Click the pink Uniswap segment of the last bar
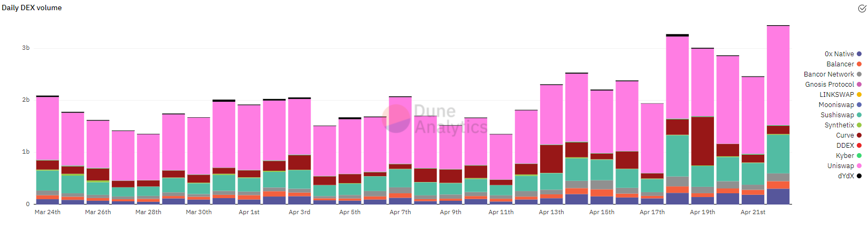The image size is (868, 227). [x=778, y=75]
